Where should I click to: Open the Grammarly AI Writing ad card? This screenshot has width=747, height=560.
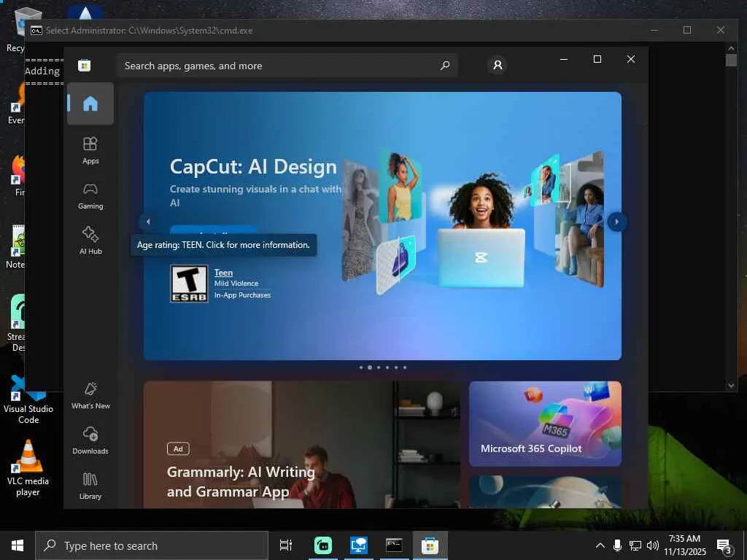pyautogui.click(x=301, y=444)
